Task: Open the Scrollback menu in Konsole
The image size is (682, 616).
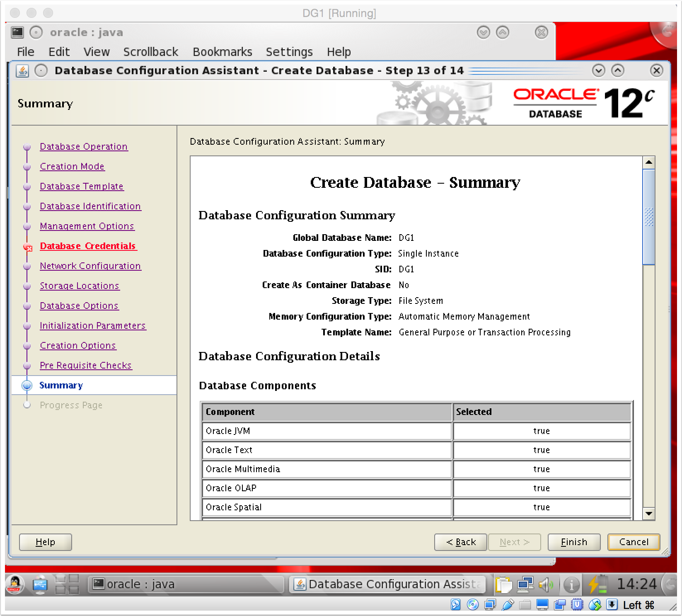Action: 151,52
